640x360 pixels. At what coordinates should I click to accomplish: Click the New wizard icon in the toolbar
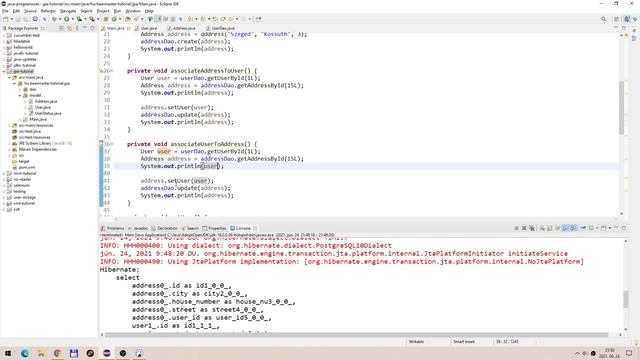tap(6, 19)
